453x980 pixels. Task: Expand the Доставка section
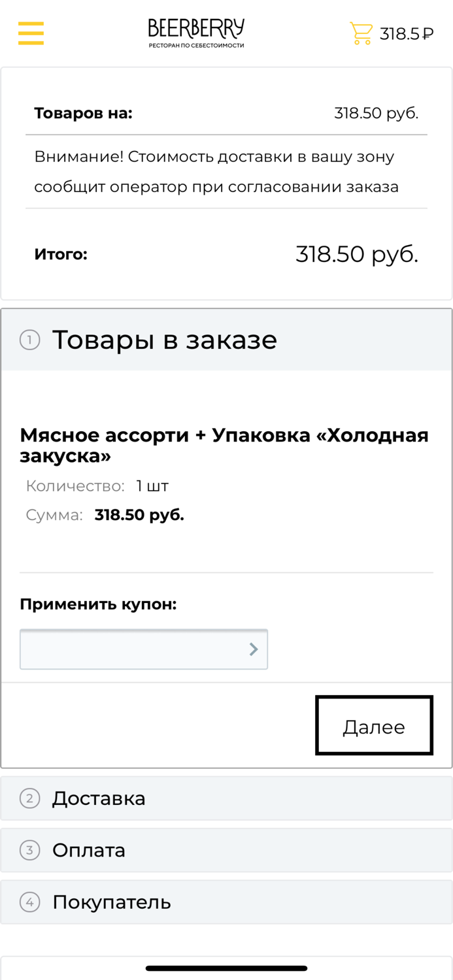(99, 798)
